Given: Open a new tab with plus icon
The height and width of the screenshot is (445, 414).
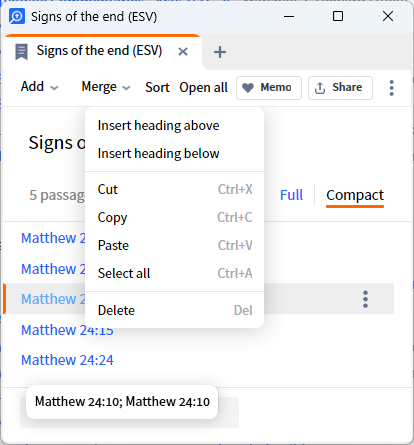Looking at the screenshot, I should (220, 52).
